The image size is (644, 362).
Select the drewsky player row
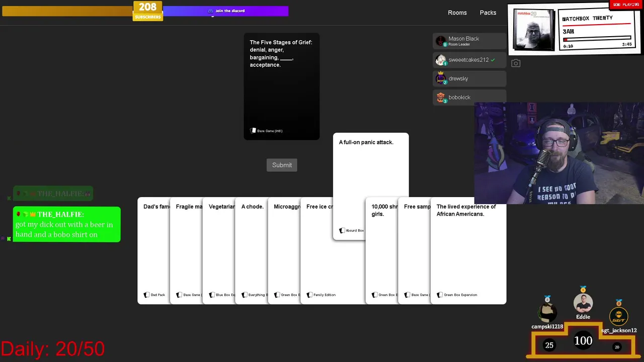[x=469, y=79]
